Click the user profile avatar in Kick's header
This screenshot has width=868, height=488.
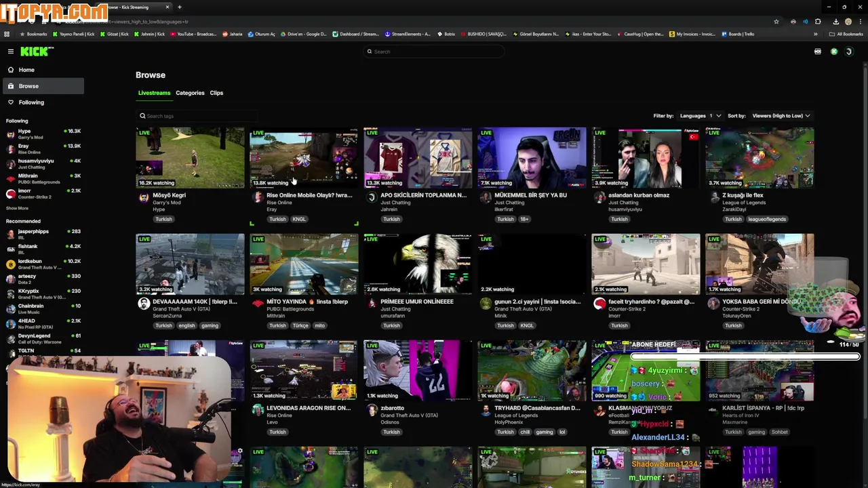pos(848,52)
